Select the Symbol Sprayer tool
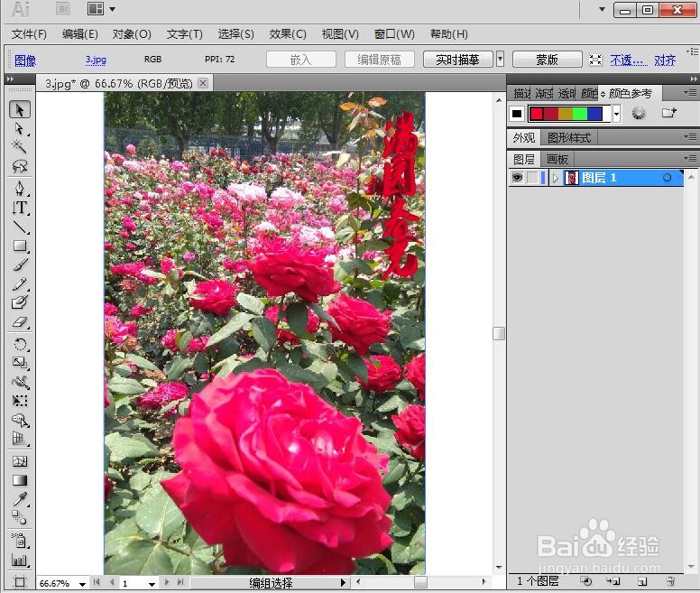The width and height of the screenshot is (700, 593). click(20, 541)
